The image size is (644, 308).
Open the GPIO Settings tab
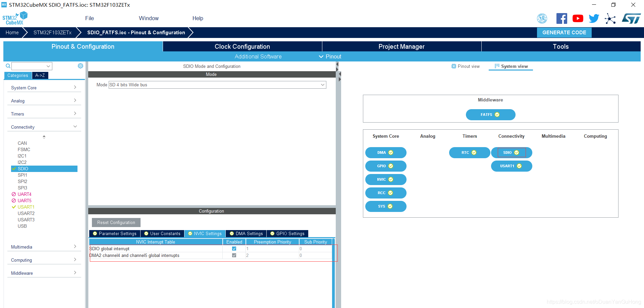coord(287,233)
